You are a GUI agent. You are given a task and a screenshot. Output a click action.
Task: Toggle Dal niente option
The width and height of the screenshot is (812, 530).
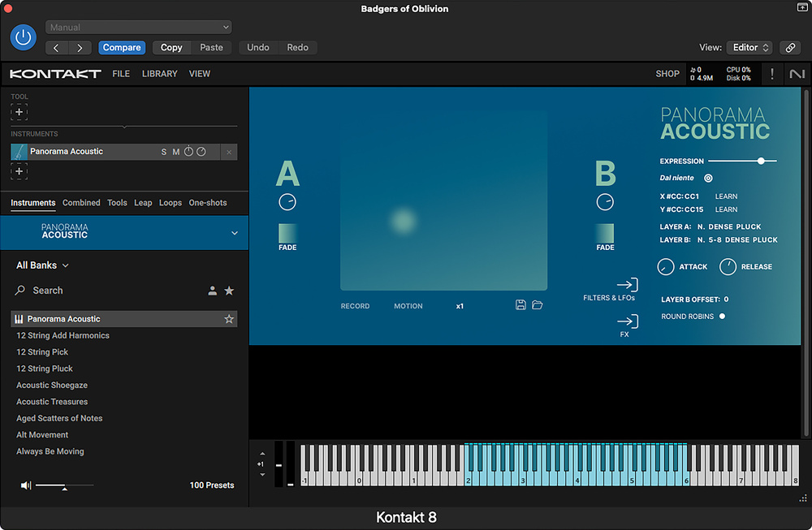coord(708,178)
